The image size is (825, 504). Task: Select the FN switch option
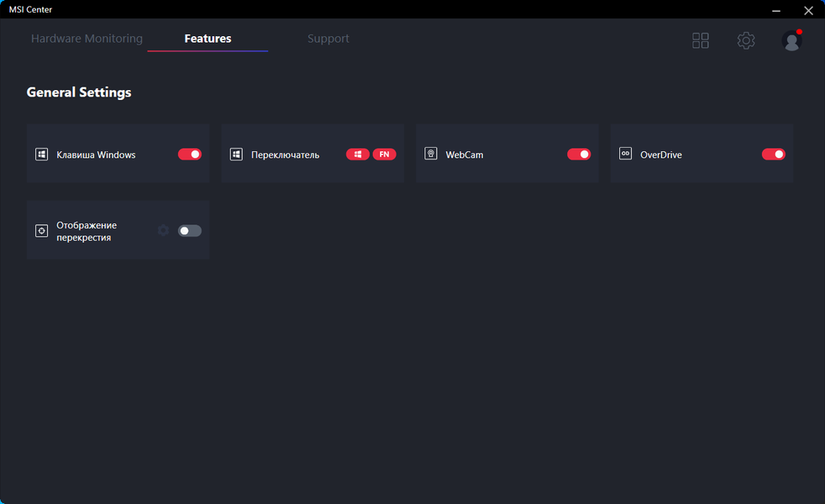tap(385, 155)
